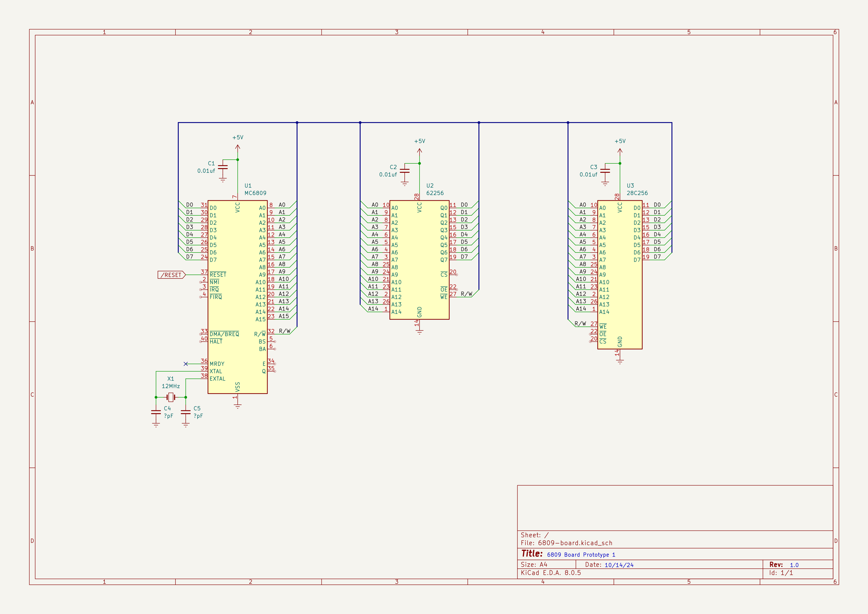This screenshot has height=614, width=868.
Task: Select the U2 reference designator text
Action: pyautogui.click(x=430, y=186)
